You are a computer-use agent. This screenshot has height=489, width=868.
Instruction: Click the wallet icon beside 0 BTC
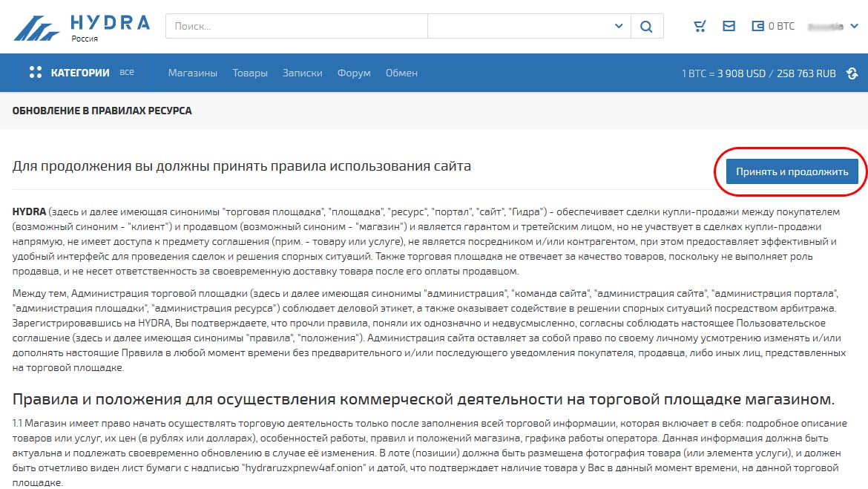[757, 26]
